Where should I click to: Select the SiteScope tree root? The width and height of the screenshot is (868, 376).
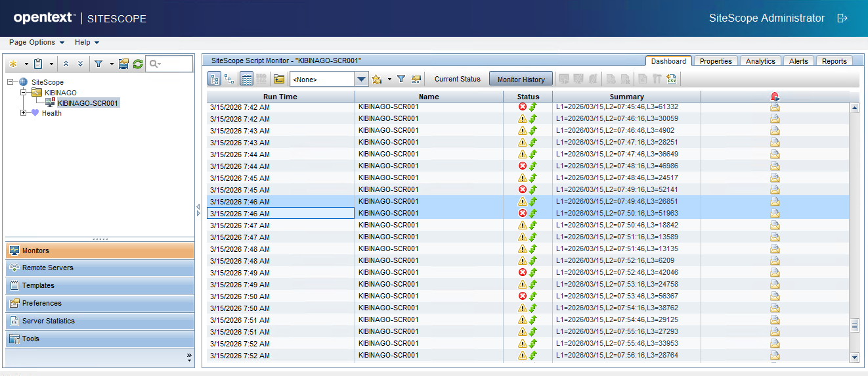tap(47, 82)
